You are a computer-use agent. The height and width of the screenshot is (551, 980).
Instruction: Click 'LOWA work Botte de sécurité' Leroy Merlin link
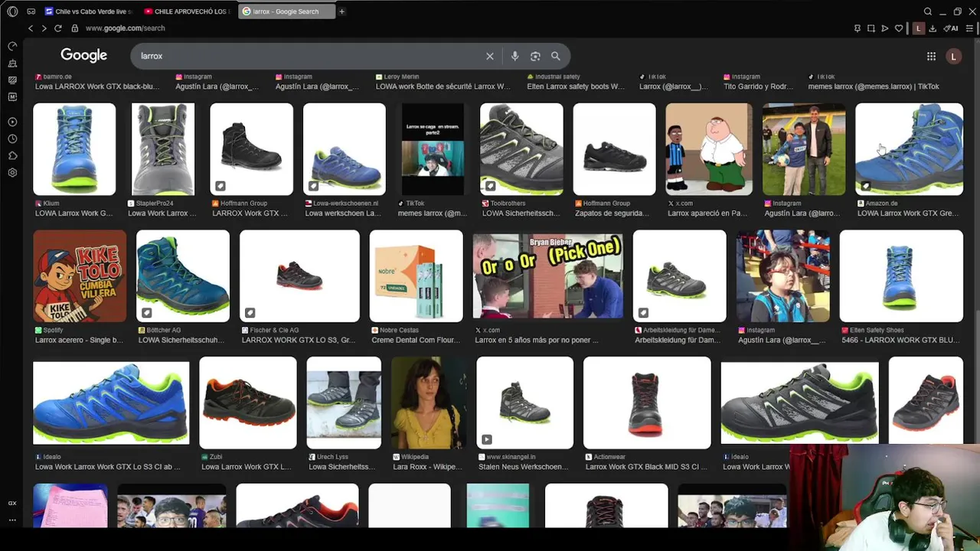443,86
